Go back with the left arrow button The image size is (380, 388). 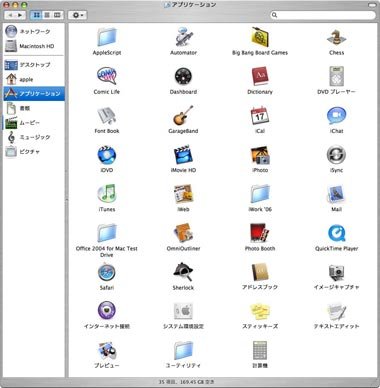coord(10,15)
